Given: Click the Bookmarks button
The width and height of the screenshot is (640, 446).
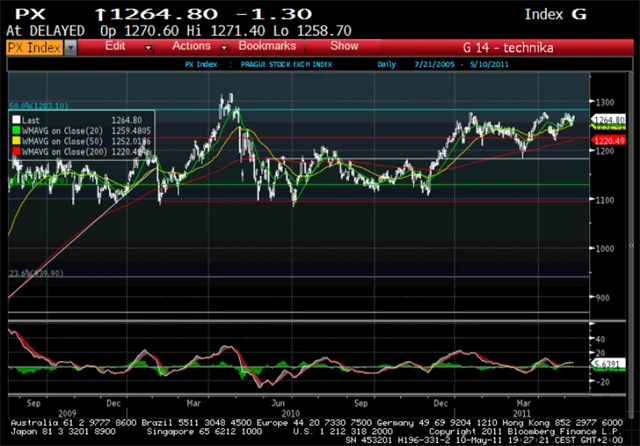Looking at the screenshot, I should [x=267, y=46].
